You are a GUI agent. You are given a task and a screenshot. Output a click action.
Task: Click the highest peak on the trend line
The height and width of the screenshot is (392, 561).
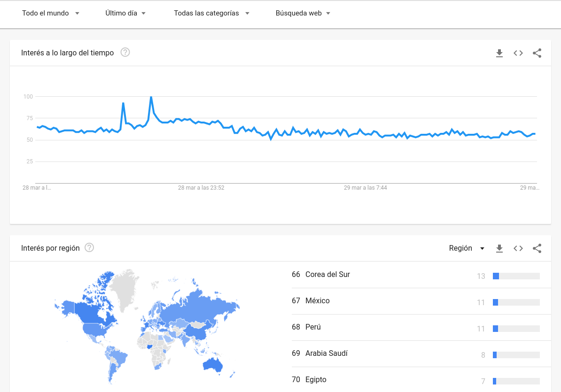click(151, 97)
